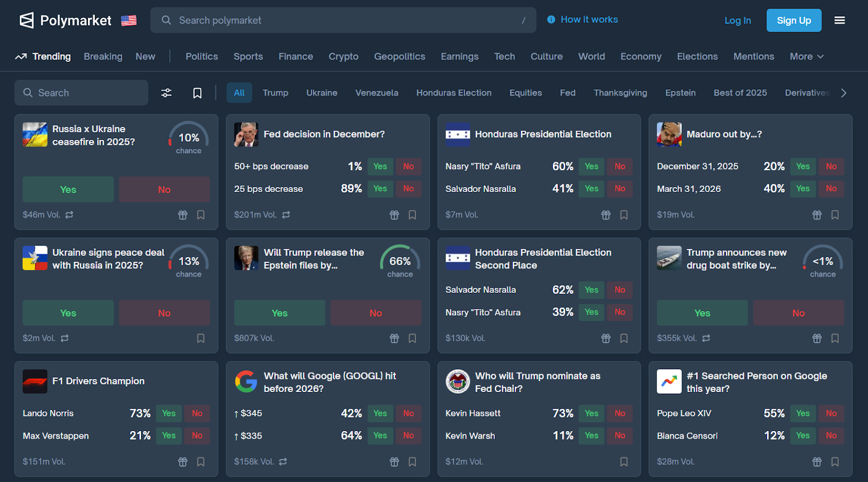Buy No on Pope Leo XIV

(831, 414)
